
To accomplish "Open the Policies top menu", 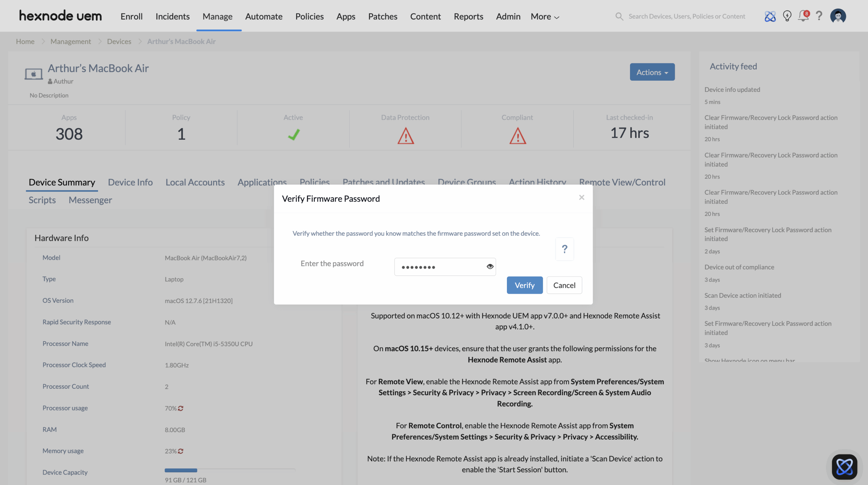I will [x=309, y=16].
